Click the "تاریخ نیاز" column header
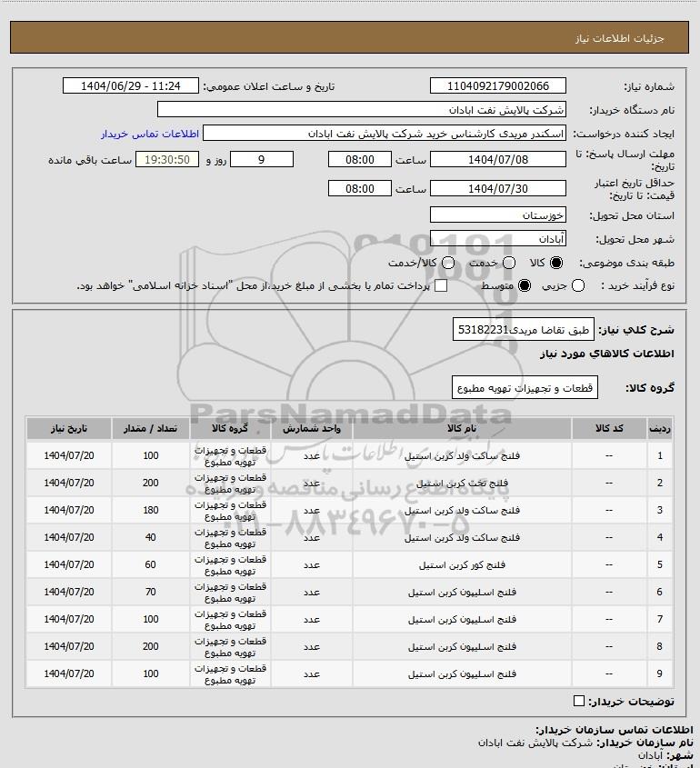700x768 pixels. click(68, 428)
